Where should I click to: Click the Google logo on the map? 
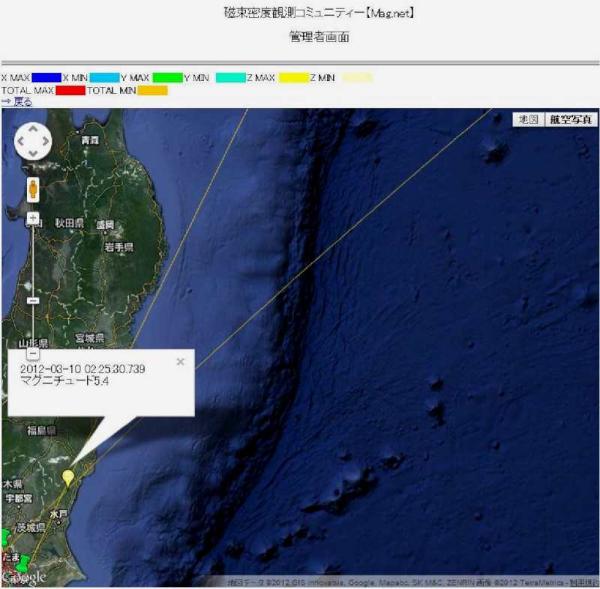tap(24, 577)
